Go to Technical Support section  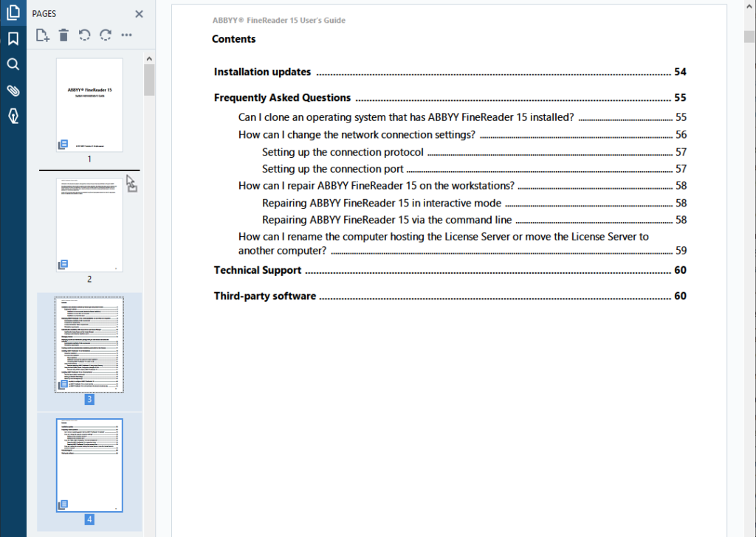(x=450, y=270)
